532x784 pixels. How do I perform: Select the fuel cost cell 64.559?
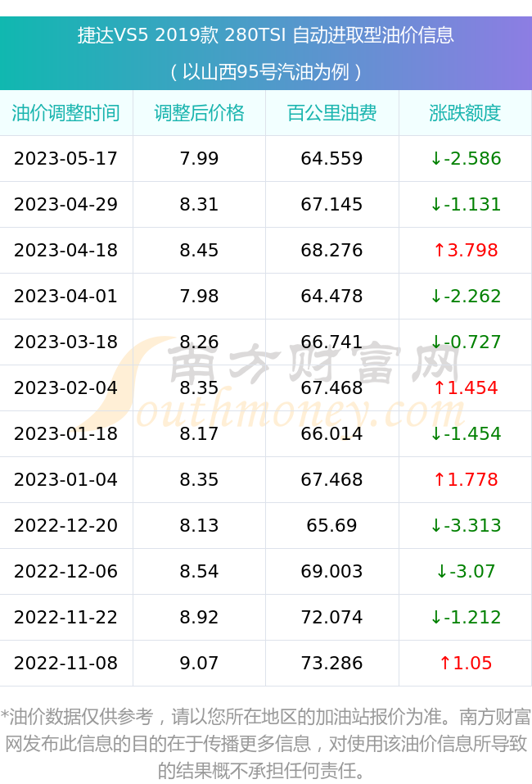tap(331, 158)
